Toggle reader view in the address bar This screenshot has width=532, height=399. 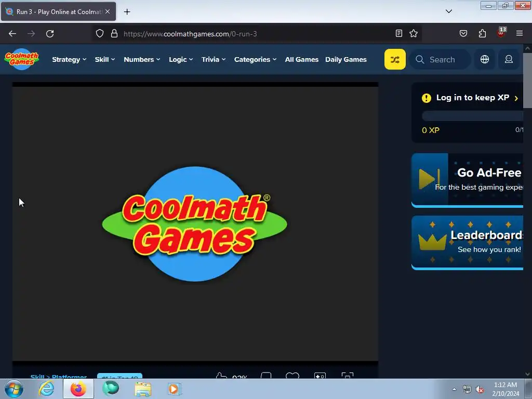click(399, 33)
